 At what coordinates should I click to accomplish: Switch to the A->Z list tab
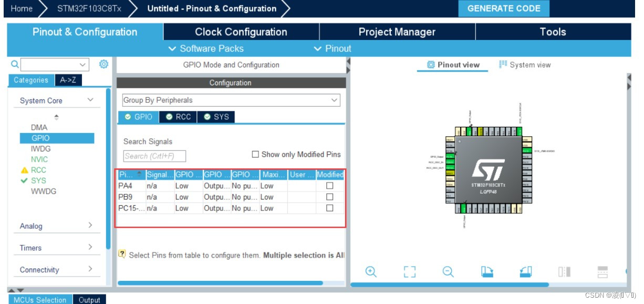point(68,80)
